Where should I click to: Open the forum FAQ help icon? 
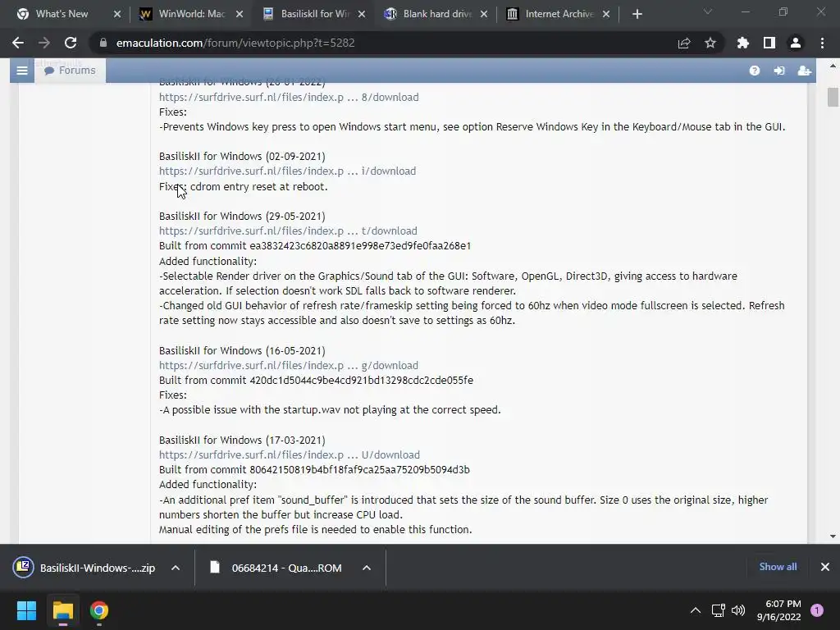pyautogui.click(x=755, y=71)
